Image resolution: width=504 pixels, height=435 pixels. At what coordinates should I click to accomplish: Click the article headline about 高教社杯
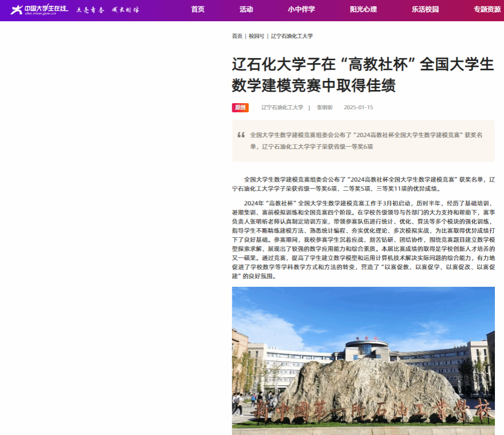[x=362, y=75]
